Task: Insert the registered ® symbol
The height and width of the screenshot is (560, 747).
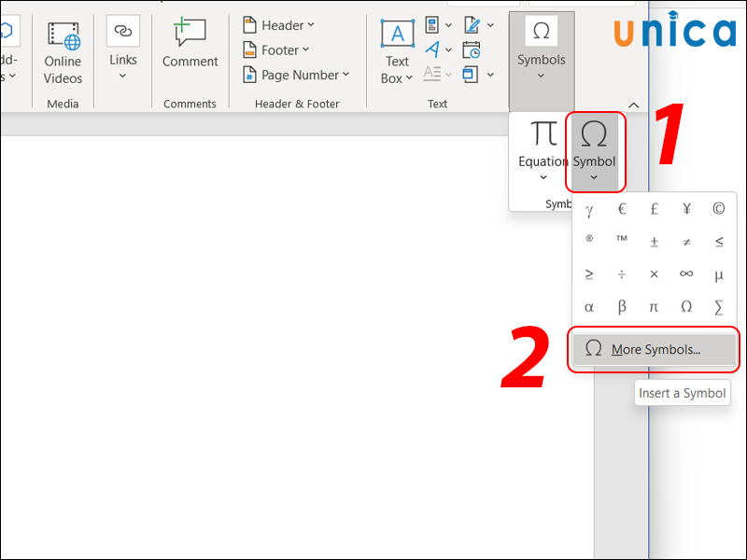Action: pos(589,240)
